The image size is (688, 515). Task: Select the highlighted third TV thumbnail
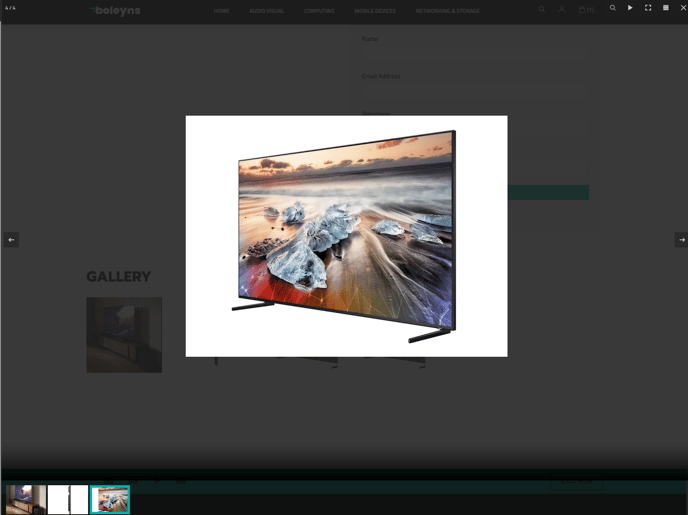(x=110, y=499)
